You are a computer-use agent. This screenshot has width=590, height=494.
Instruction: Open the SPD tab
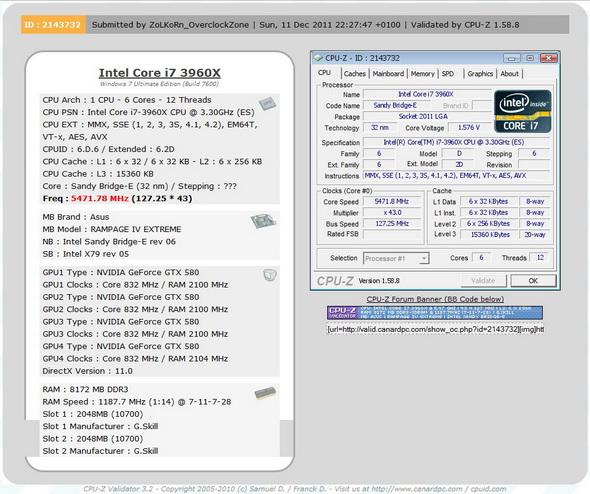coord(448,74)
